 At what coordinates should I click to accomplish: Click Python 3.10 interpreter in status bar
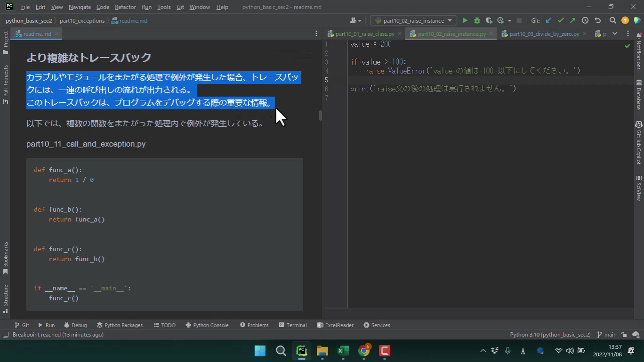click(x=550, y=335)
